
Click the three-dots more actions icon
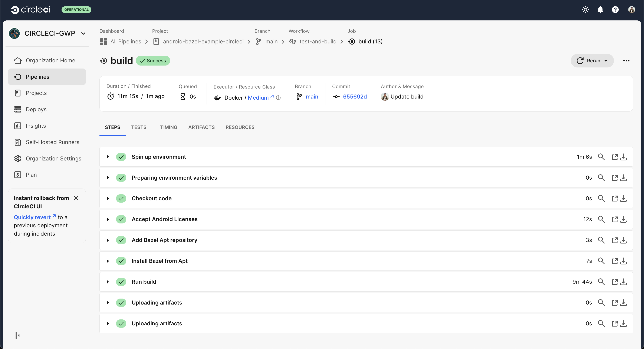626,61
